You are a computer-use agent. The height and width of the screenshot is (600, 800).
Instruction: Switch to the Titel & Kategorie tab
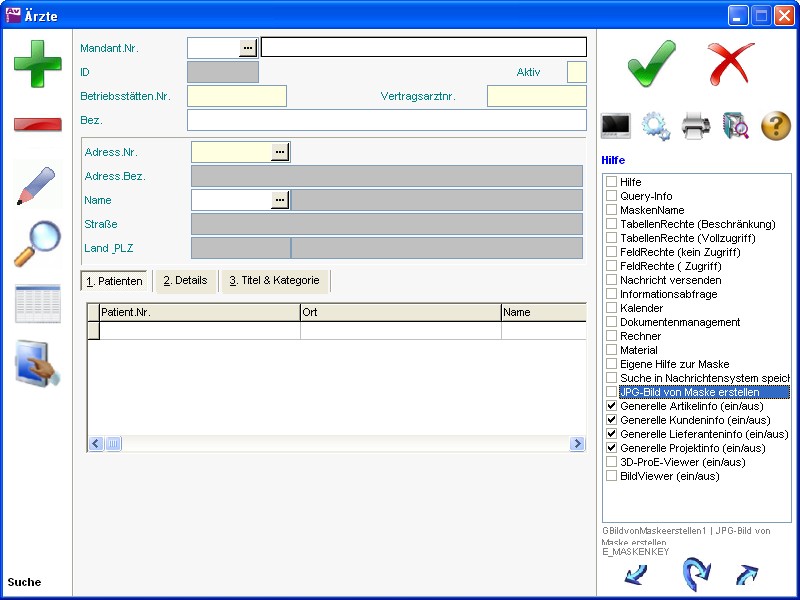tap(274, 281)
